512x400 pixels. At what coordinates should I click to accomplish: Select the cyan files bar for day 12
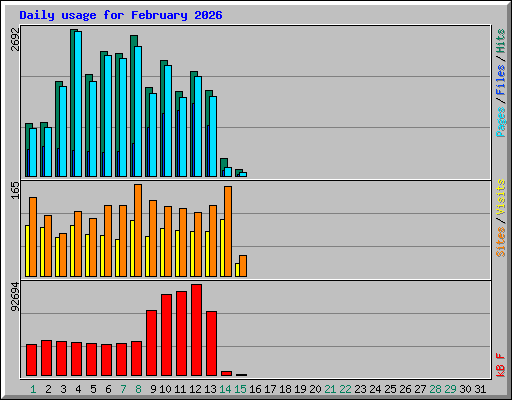click(198, 126)
